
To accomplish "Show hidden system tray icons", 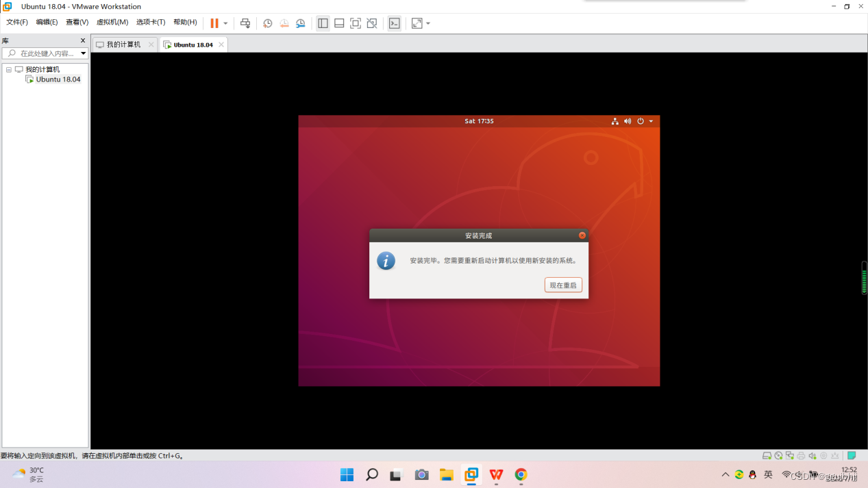I will click(x=726, y=474).
